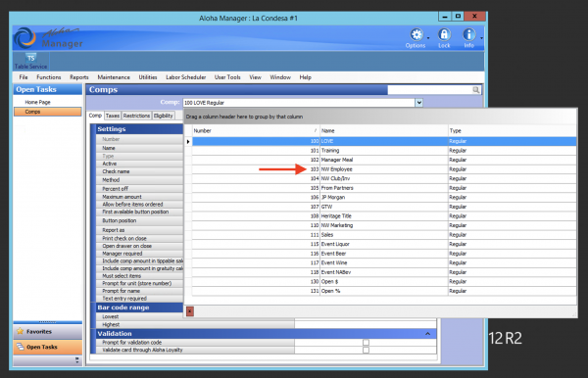Collapse the Validation section

tap(428, 333)
